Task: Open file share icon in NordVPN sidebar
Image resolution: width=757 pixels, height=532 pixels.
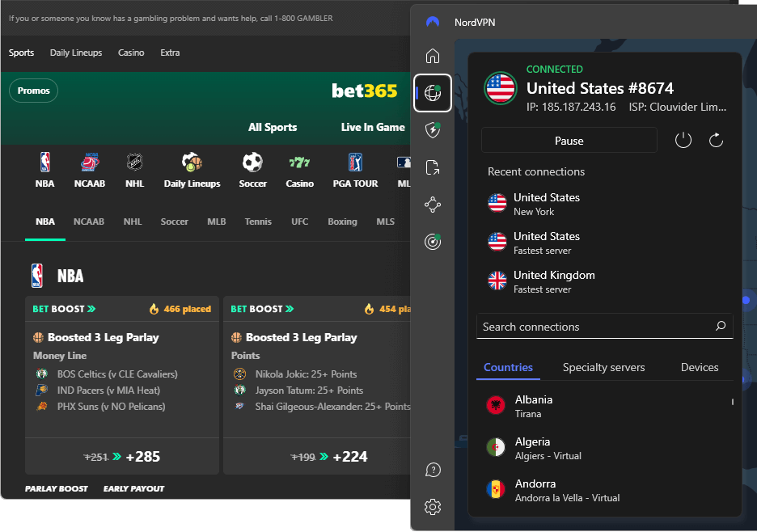Action: [x=433, y=167]
